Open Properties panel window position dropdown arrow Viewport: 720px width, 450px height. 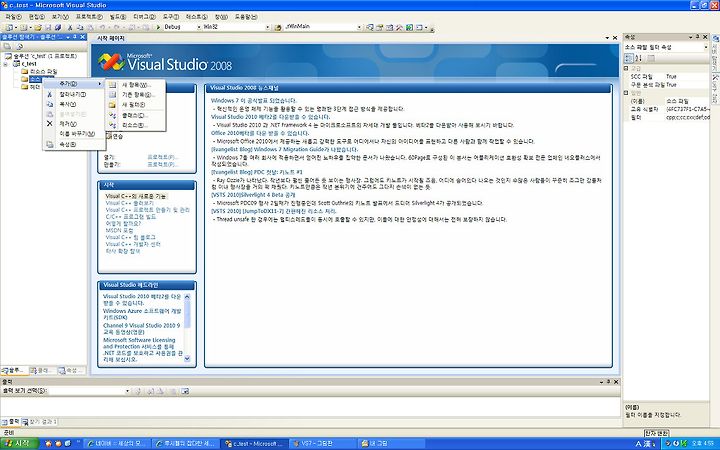click(x=690, y=37)
